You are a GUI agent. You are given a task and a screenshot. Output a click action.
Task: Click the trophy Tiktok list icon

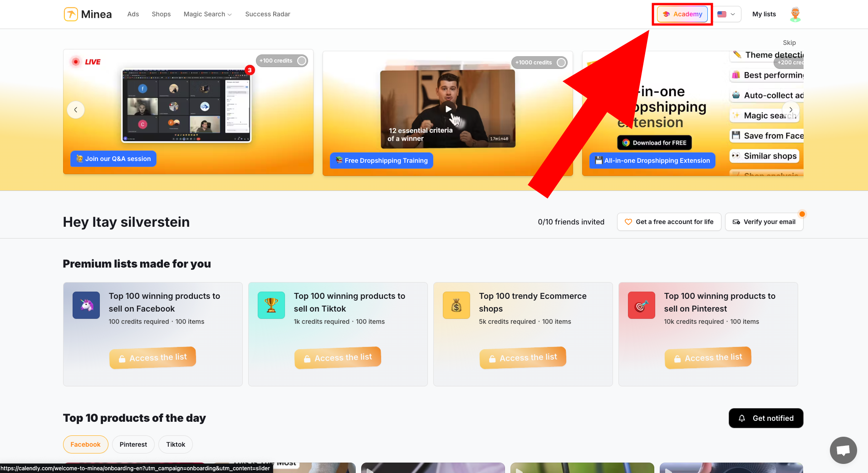point(271,305)
